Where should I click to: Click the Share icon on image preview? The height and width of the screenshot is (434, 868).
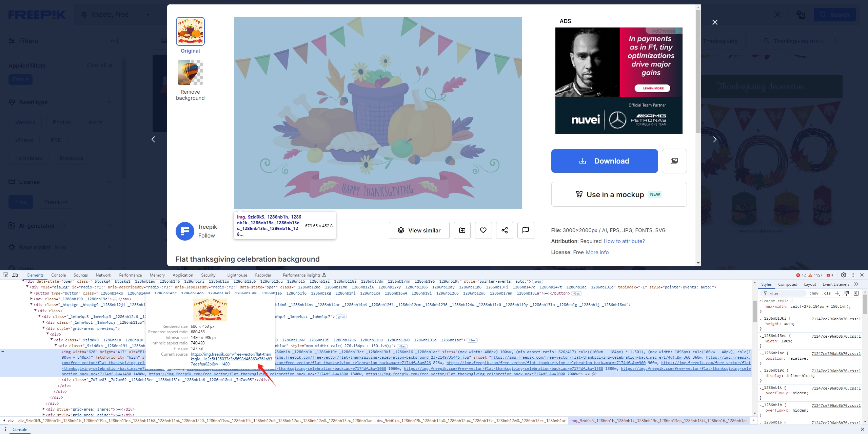tap(504, 230)
